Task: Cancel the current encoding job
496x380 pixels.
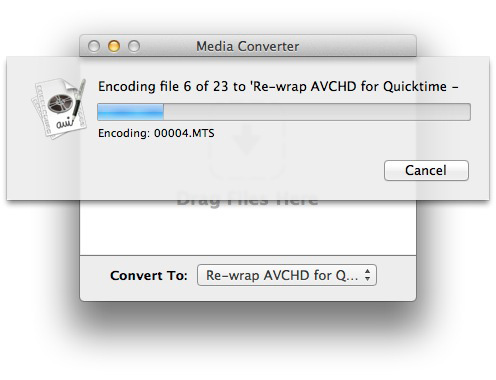Action: coord(426,170)
